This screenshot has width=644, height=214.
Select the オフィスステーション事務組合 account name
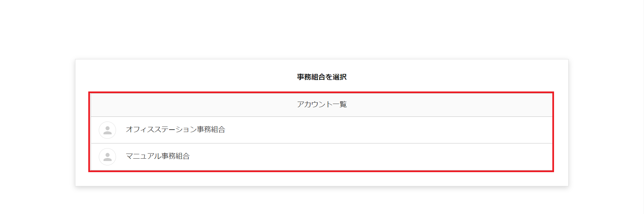click(x=175, y=130)
